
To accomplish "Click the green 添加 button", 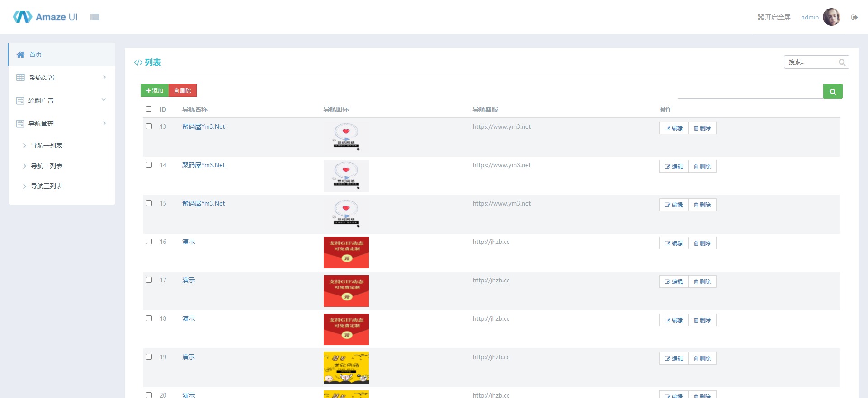I will pyautogui.click(x=155, y=90).
